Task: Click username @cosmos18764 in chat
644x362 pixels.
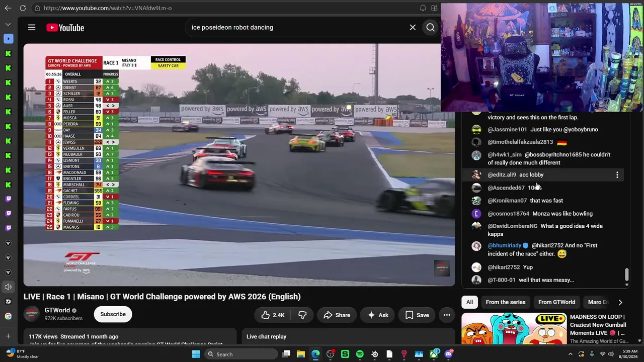Action: click(508, 214)
